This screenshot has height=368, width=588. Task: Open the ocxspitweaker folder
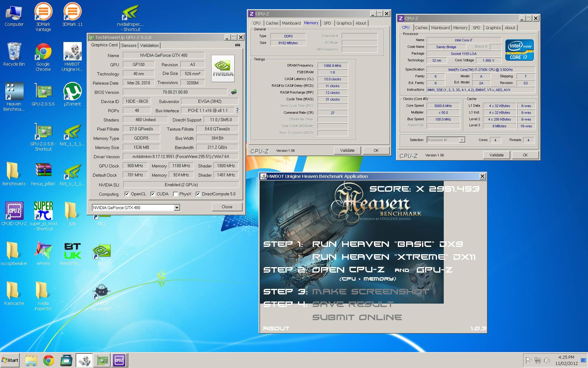[14, 254]
